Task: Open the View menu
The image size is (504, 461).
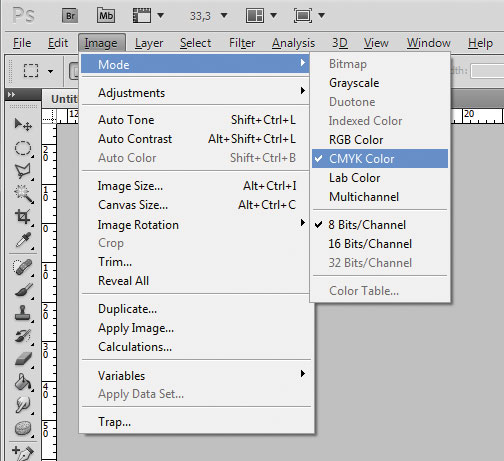Action: coord(376,43)
